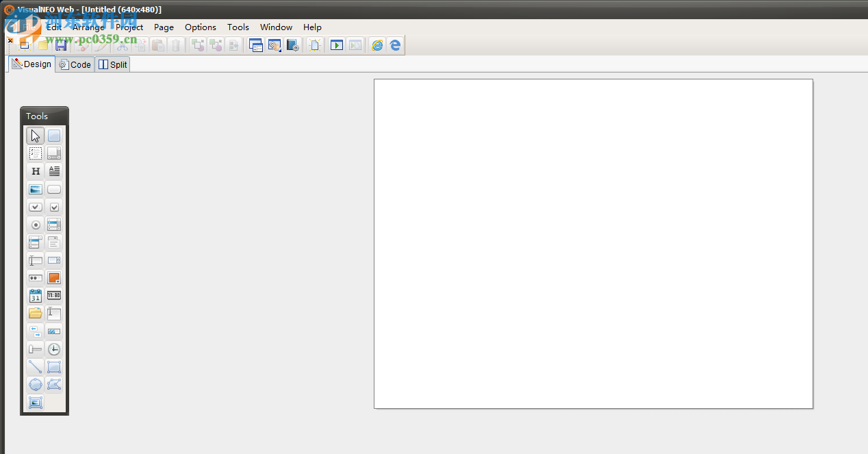
Task: Open the Help menu
Action: point(312,27)
